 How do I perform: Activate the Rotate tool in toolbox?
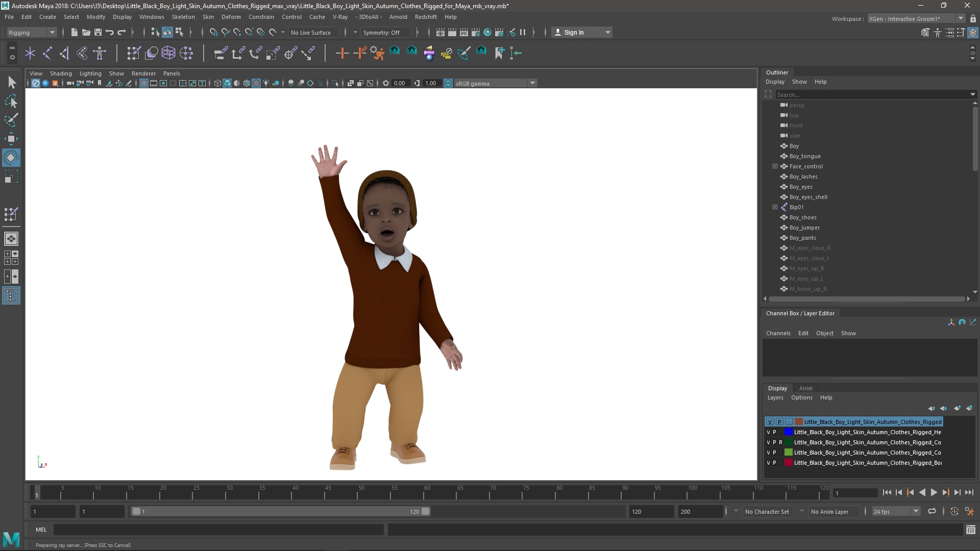coord(11,158)
